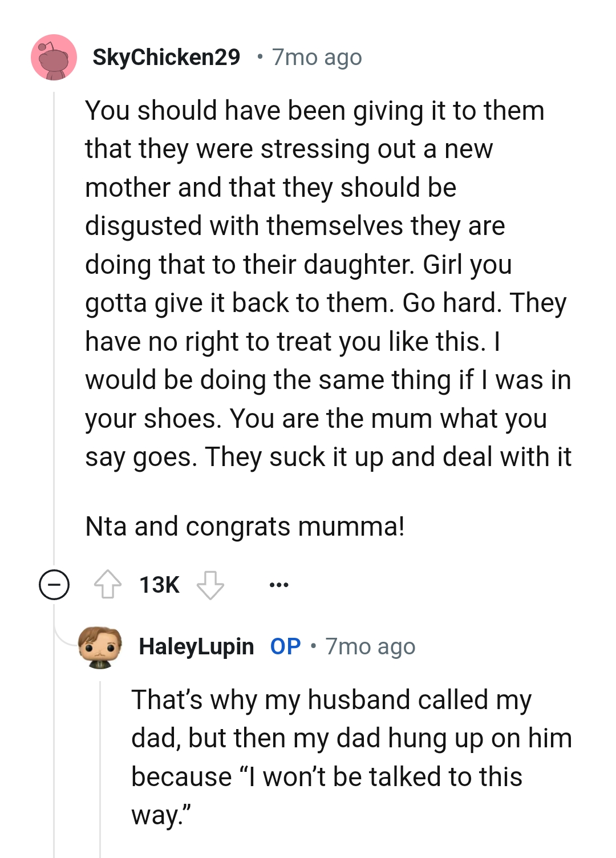Screen dimensions: 616x858
Task: Open the timestamp beside SkyChicken29's name
Action: 317,57
